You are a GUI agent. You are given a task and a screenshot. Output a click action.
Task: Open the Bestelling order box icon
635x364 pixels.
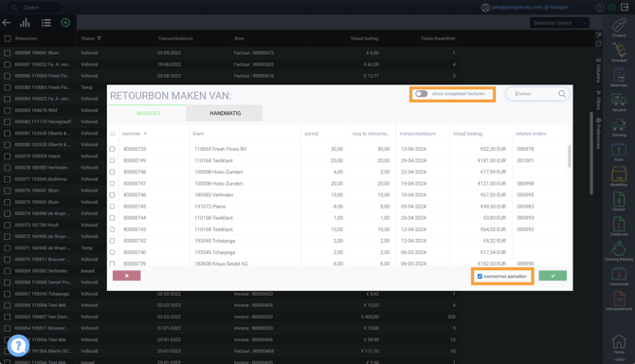tap(618, 175)
